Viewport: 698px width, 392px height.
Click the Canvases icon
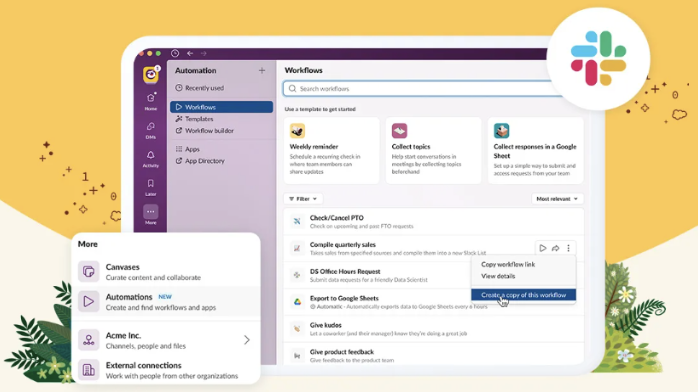(x=89, y=272)
